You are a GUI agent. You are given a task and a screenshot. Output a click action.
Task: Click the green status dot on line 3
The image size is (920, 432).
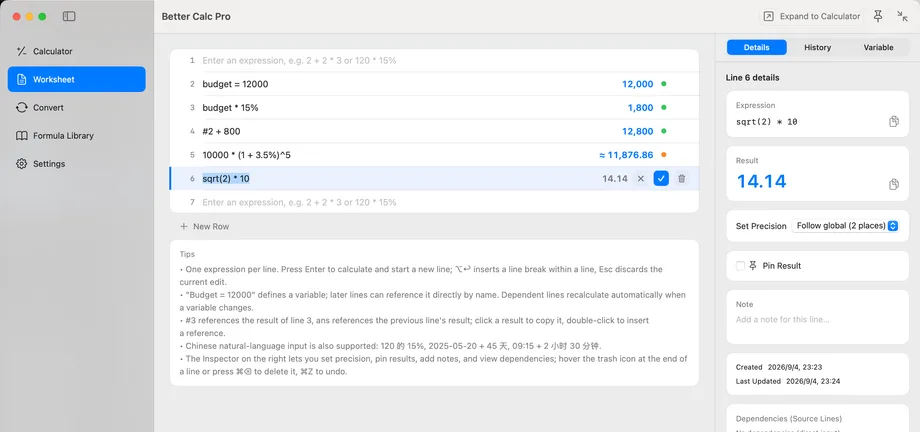(x=664, y=107)
